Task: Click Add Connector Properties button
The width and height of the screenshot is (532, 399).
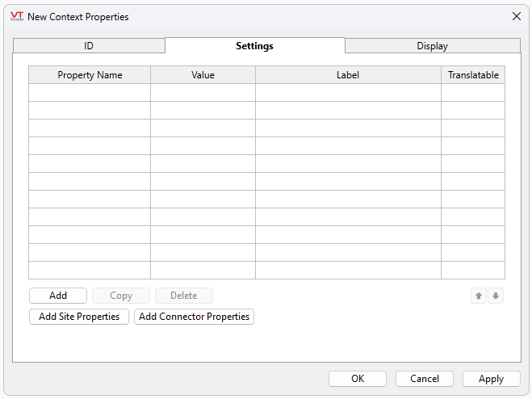Action: pos(194,317)
